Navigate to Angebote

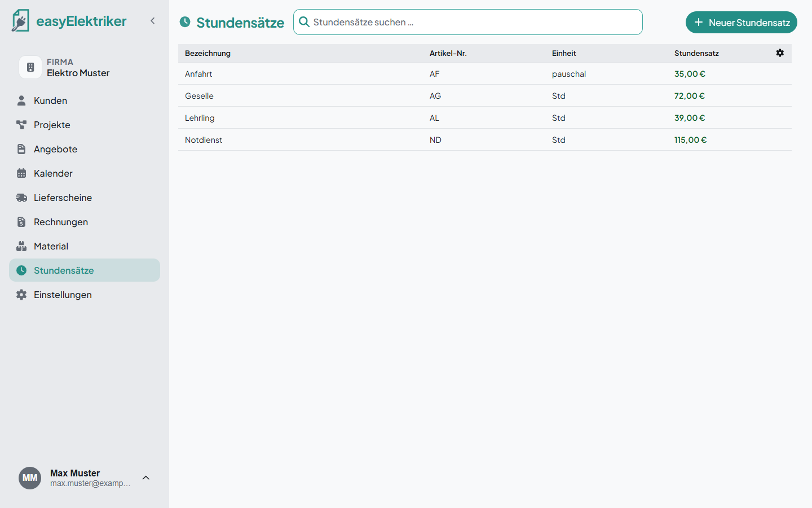click(x=85, y=149)
